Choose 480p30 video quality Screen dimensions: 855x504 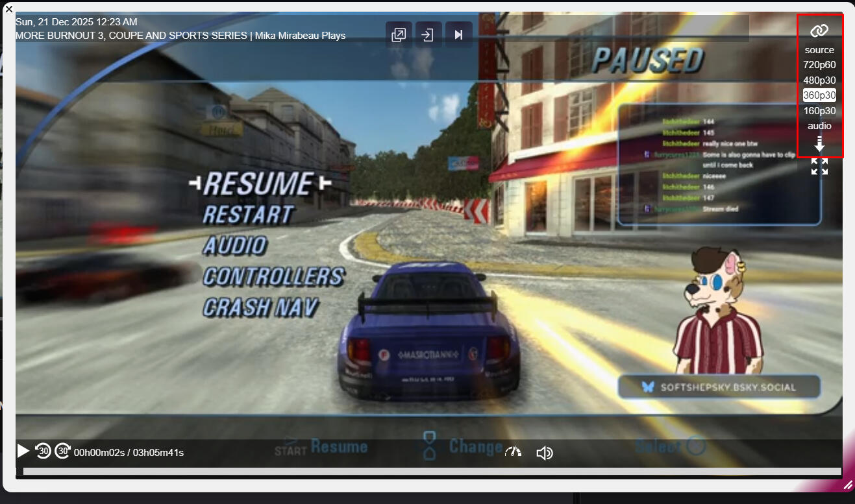819,80
